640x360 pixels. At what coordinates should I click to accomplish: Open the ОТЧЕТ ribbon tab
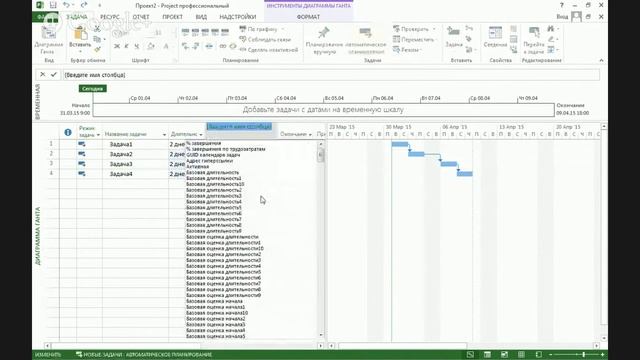click(x=141, y=17)
